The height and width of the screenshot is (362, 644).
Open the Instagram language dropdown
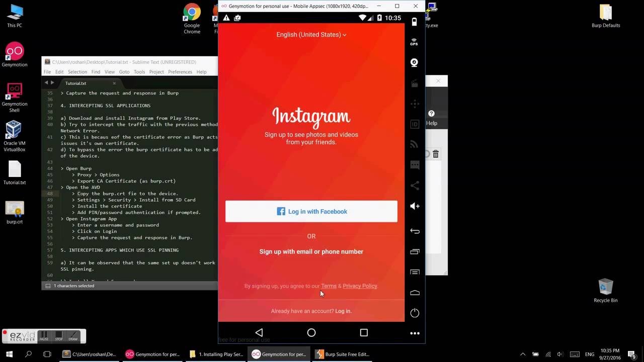pyautogui.click(x=311, y=35)
